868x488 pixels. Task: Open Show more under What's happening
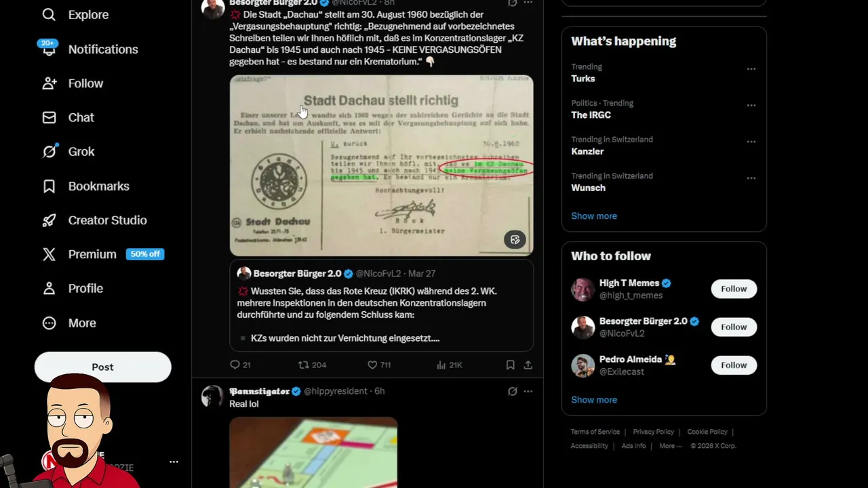594,216
